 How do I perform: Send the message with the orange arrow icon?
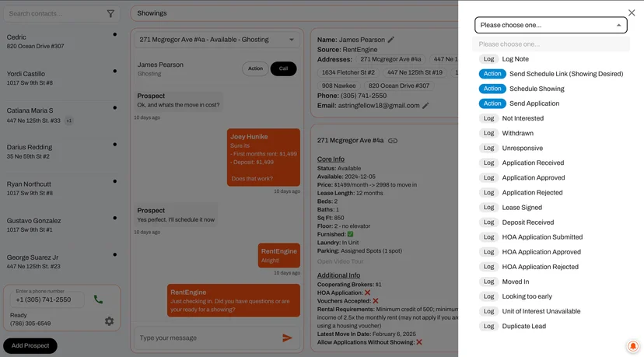tap(287, 338)
